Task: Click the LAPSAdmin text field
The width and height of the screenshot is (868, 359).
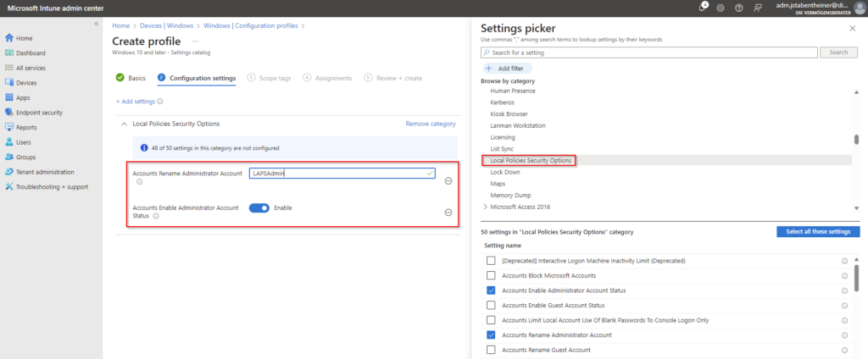Action: pos(342,173)
